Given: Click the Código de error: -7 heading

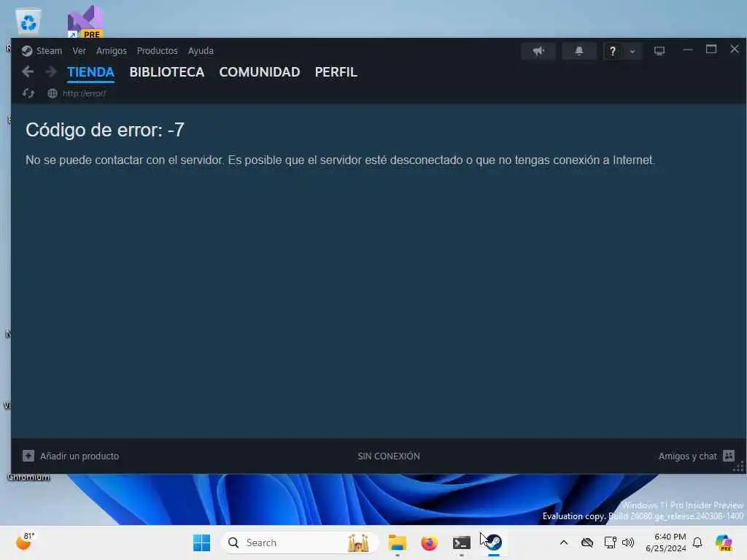Looking at the screenshot, I should pyautogui.click(x=105, y=130).
